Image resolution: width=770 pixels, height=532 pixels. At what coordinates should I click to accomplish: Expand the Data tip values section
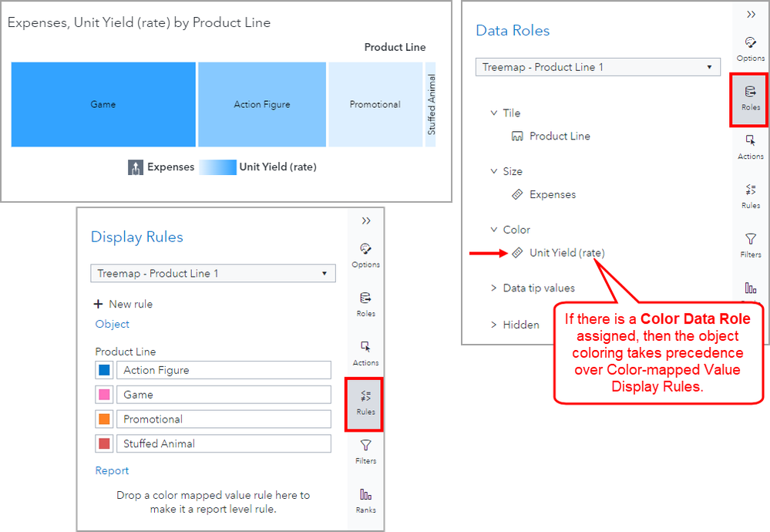(494, 288)
